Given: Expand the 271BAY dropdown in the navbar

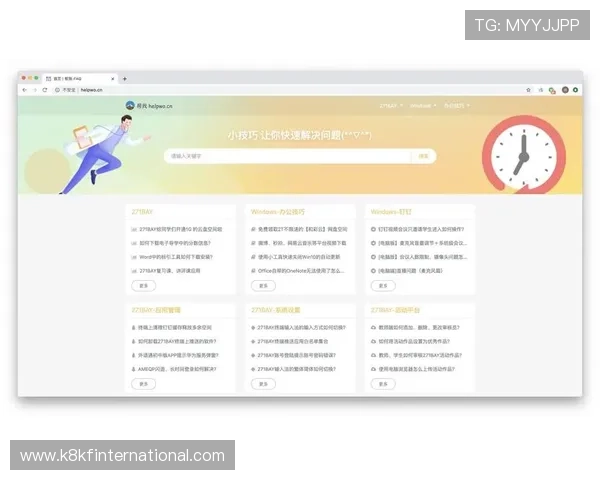Looking at the screenshot, I should [x=392, y=105].
